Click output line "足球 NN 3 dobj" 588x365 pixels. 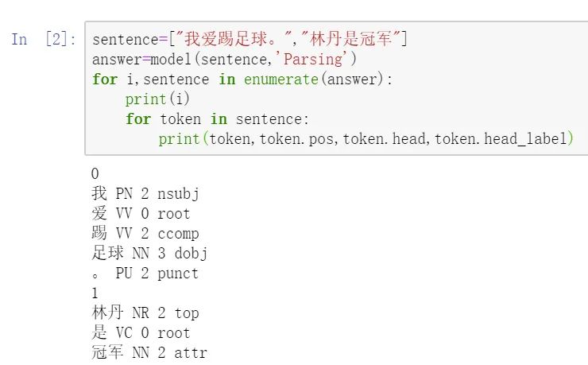(x=149, y=254)
